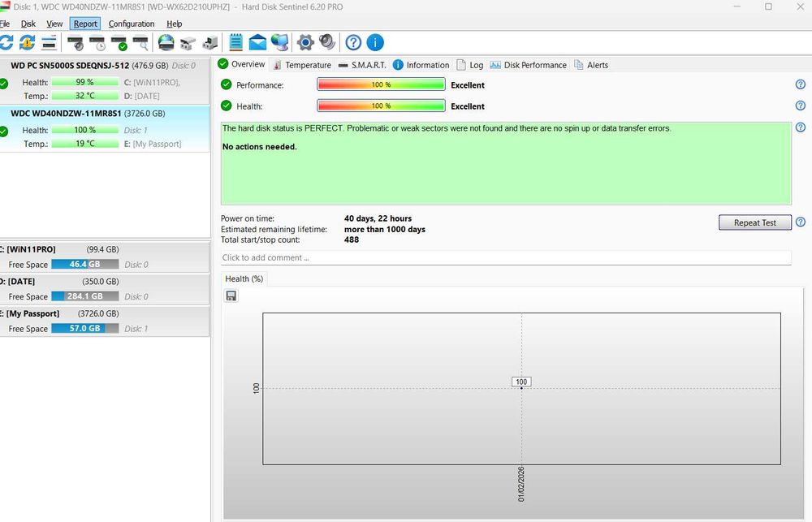Click the disk with magnifier surface test icon
The image size is (812, 522).
coord(140,43)
